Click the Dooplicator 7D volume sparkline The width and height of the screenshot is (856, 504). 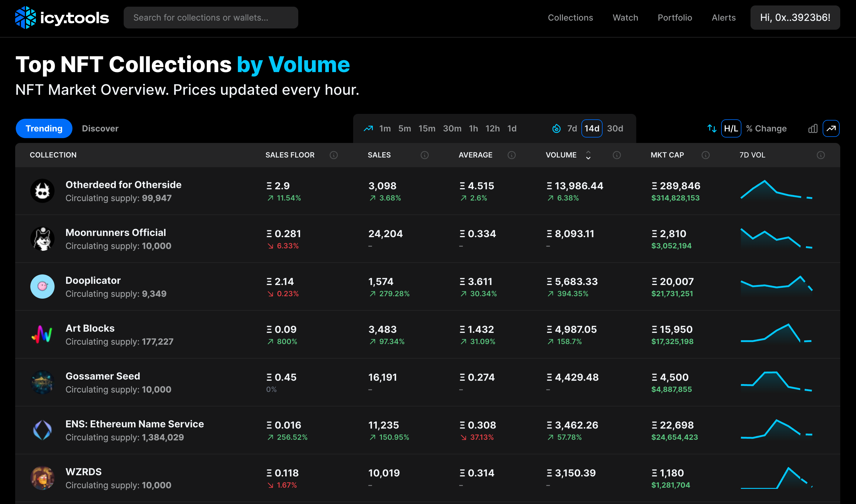(x=777, y=286)
